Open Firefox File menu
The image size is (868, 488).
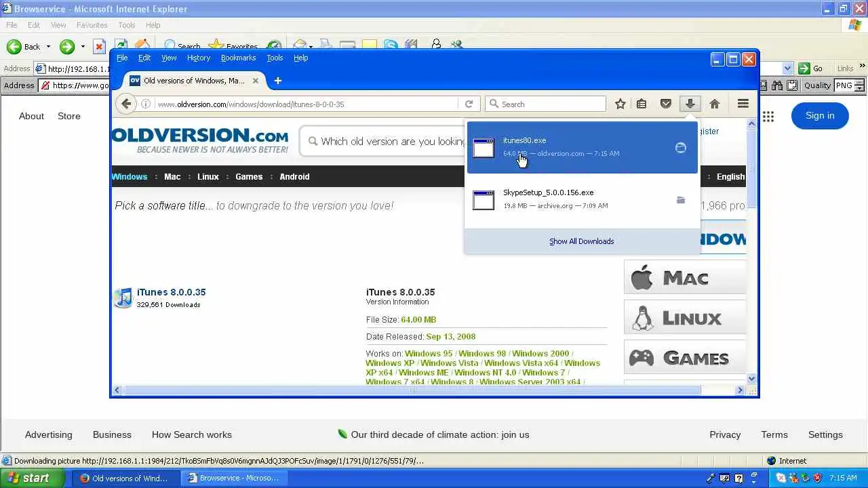tap(122, 58)
